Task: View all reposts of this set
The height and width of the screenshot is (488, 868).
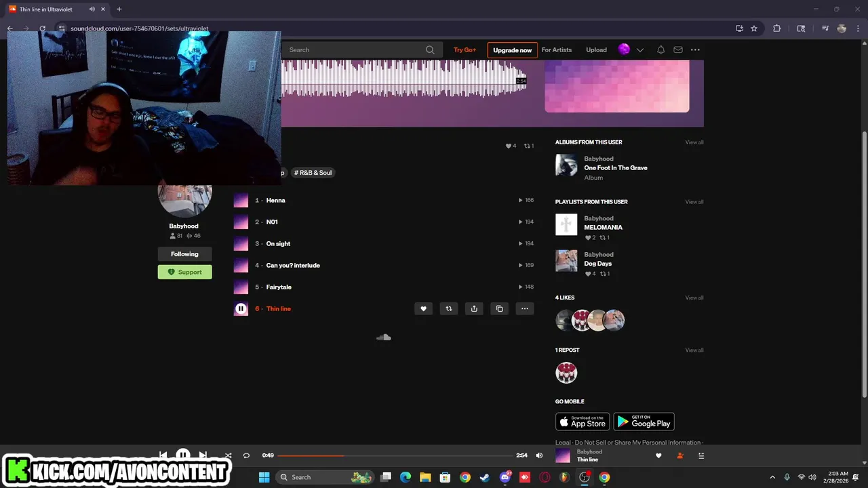Action: (x=694, y=350)
